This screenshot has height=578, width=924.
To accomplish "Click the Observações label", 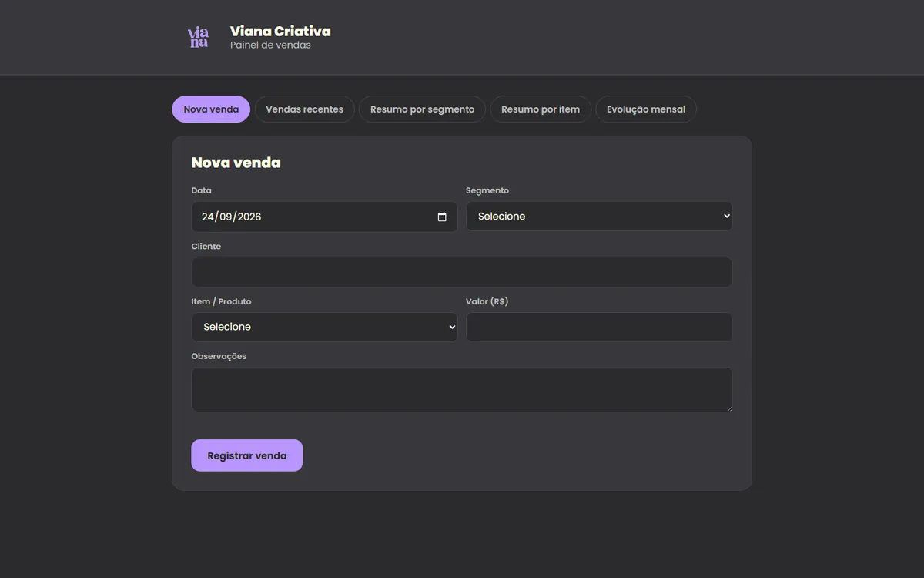I will pyautogui.click(x=219, y=356).
